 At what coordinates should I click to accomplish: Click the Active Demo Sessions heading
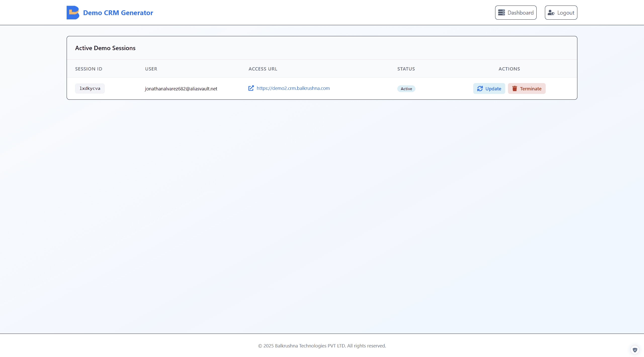coord(105,48)
